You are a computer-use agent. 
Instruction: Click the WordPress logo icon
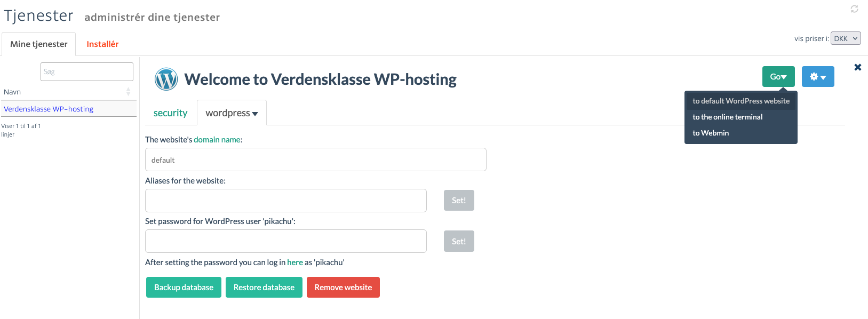(166, 79)
